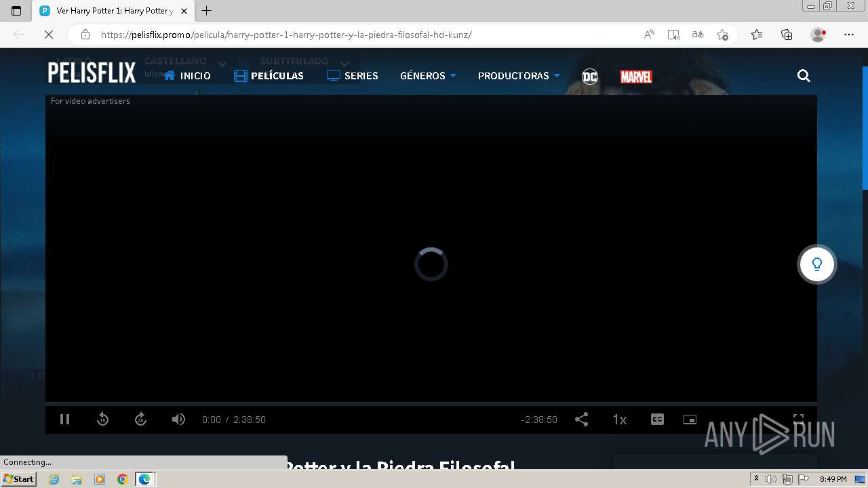
Task: Click the video progress bar
Action: point(431,403)
